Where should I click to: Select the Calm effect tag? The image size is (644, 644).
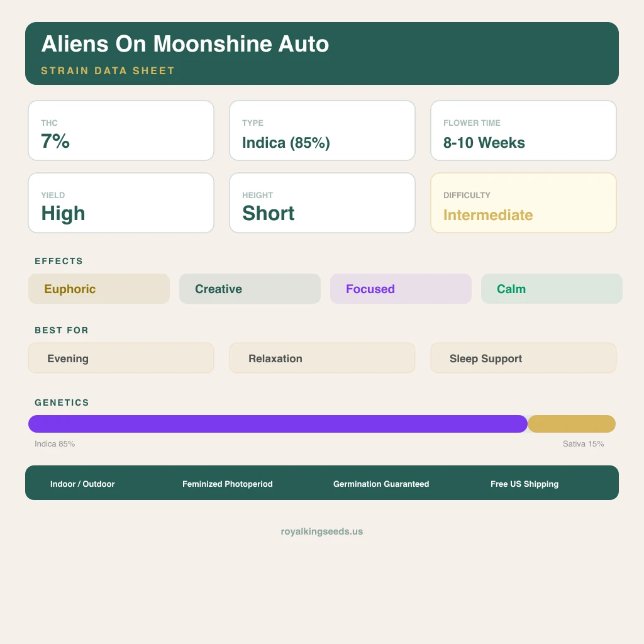552,289
